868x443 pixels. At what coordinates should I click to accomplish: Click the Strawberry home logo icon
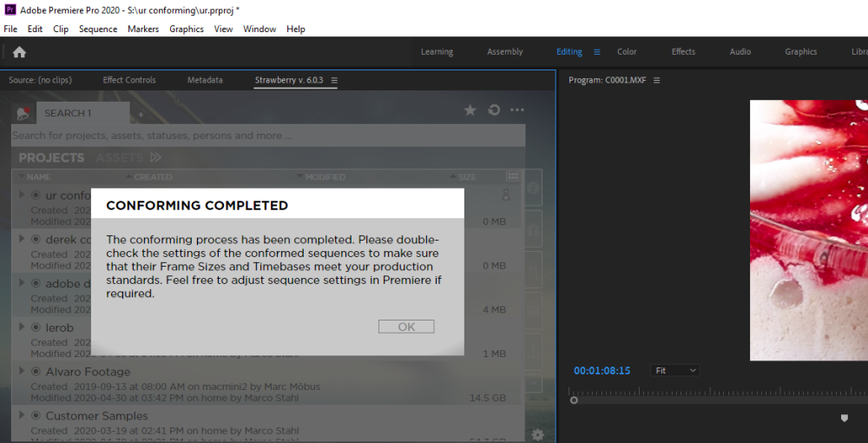23,113
